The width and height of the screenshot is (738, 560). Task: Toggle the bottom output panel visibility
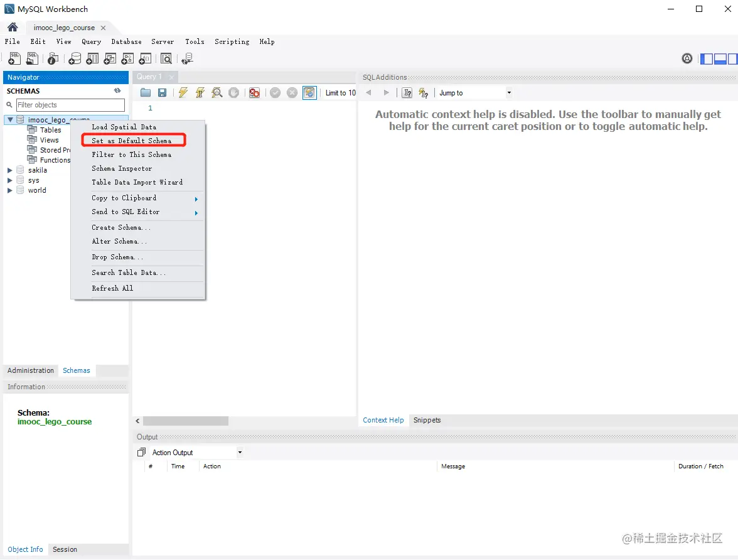720,58
